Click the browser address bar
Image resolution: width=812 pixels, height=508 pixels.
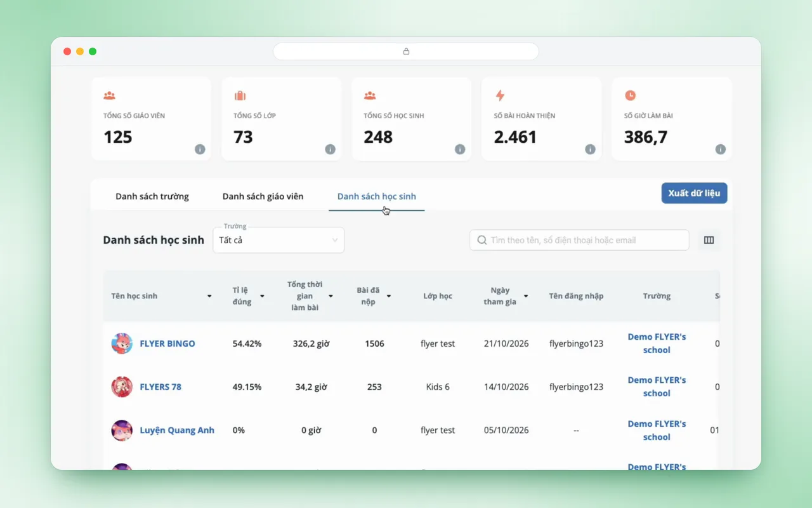click(x=406, y=51)
